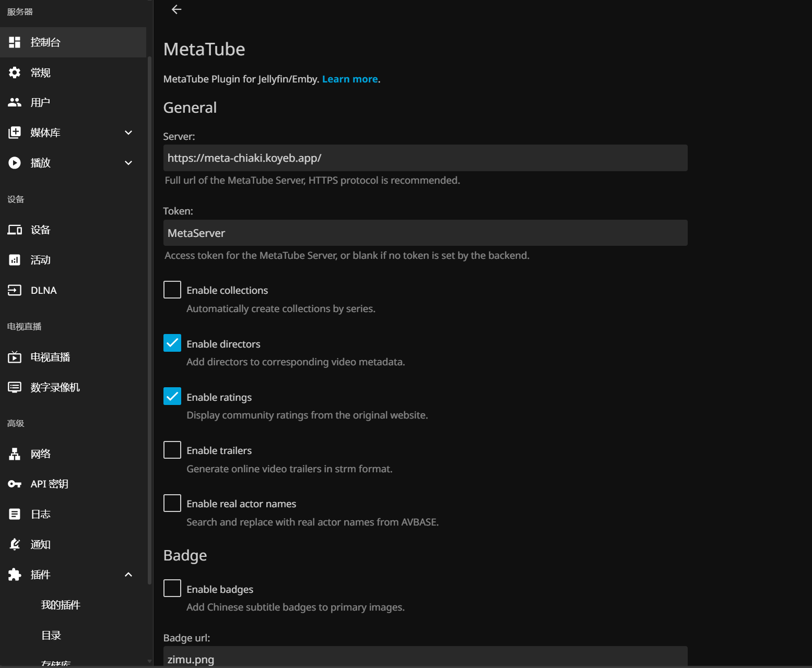Screen dimensions: 812x668
Task: Click the 电视直播 live TV icon
Action: [15, 357]
